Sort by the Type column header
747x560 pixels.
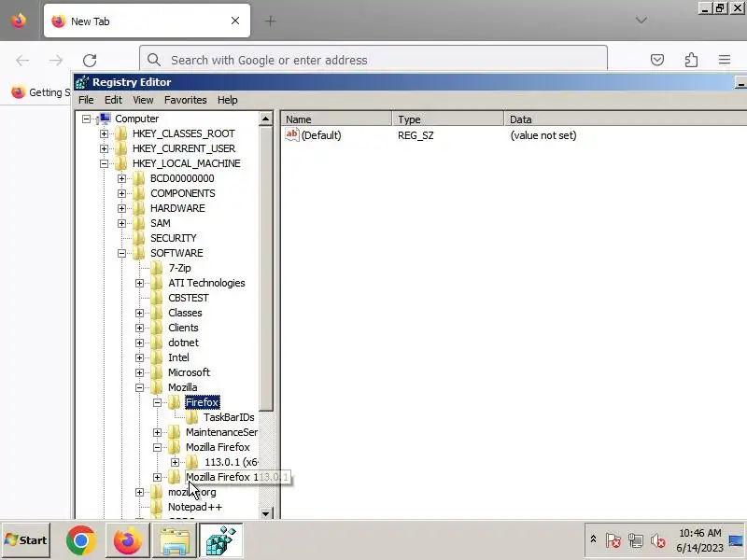click(448, 119)
